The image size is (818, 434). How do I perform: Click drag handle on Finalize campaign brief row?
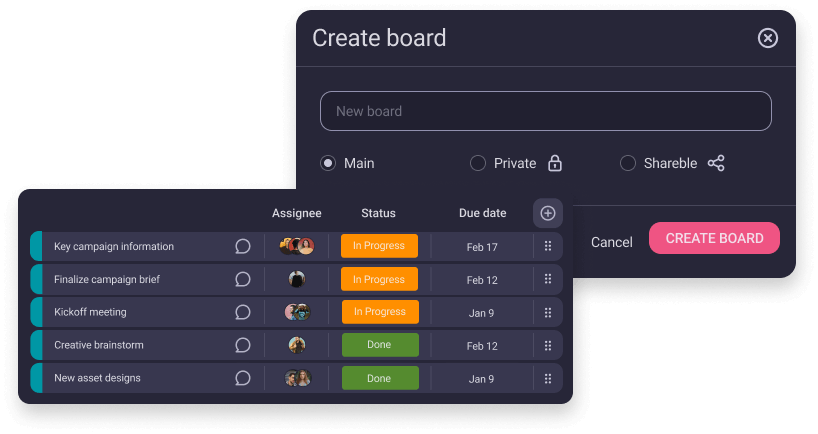(x=548, y=280)
